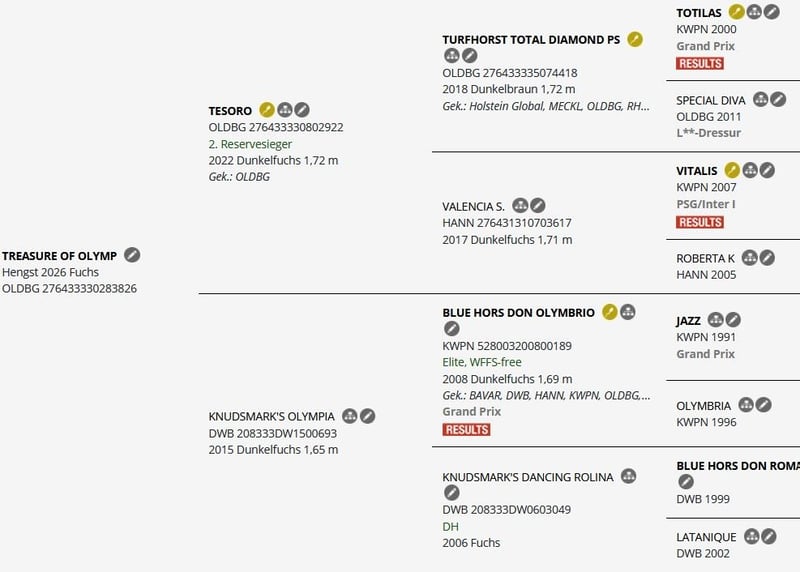
Task: Click the pencil edit icon beside TREASURE OF OLYMP
Action: click(x=132, y=255)
